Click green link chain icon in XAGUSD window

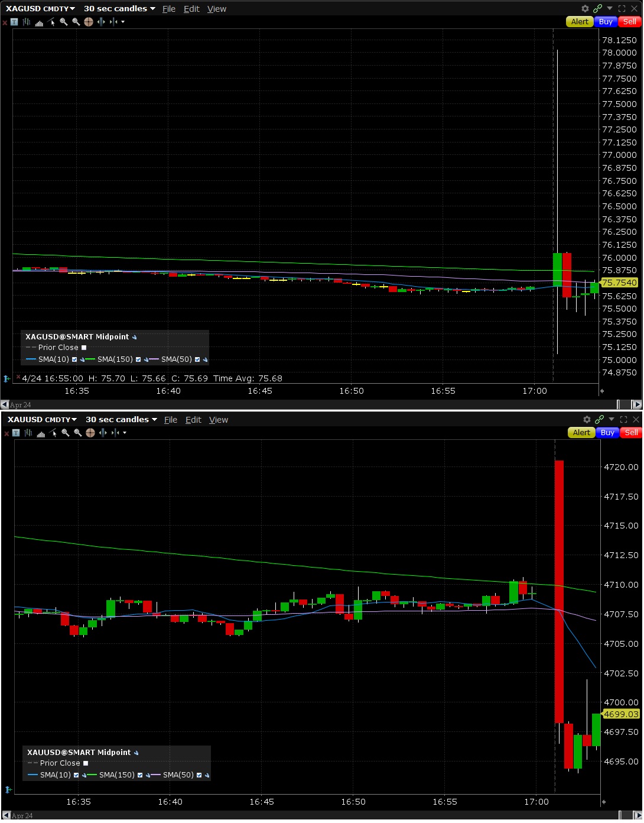(x=597, y=8)
